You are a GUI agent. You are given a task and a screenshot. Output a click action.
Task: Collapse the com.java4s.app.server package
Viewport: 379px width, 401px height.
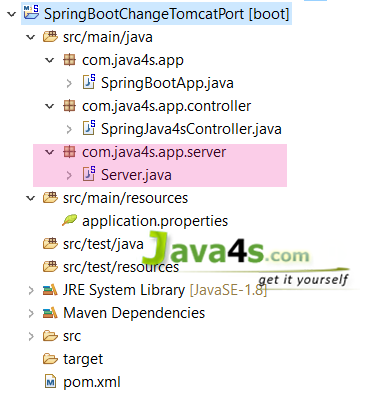pyautogui.click(x=50, y=152)
